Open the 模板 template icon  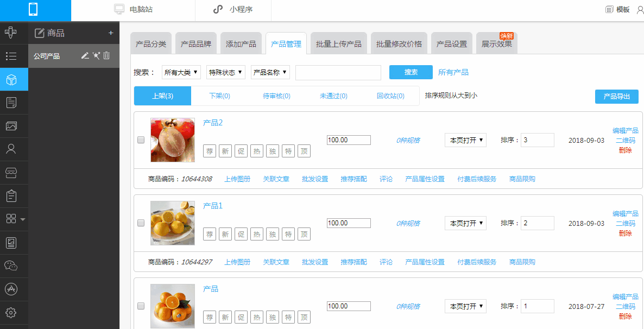coord(609,10)
